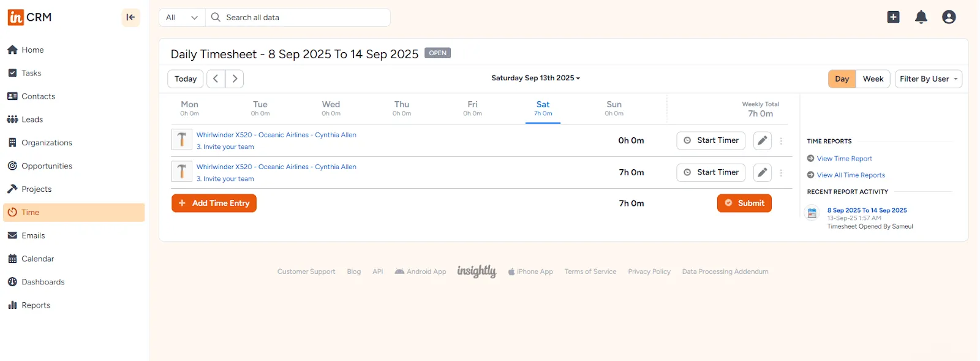Select the Mon day tab
Screen dimensions: 980x361
click(189, 108)
